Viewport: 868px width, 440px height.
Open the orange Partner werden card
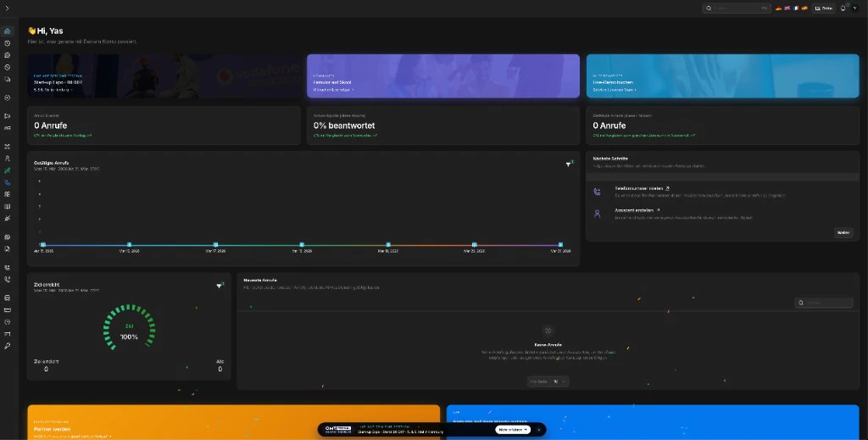[x=234, y=423]
